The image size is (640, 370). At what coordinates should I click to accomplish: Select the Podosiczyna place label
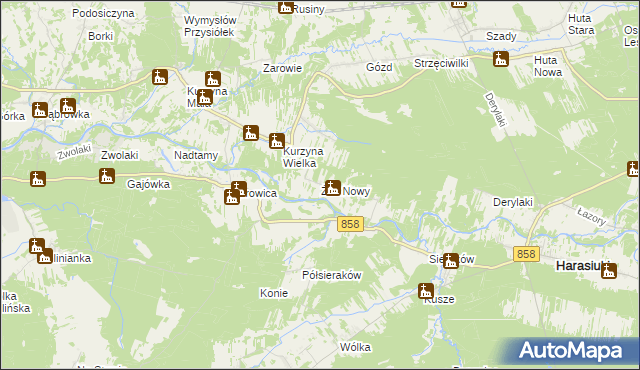[103, 13]
